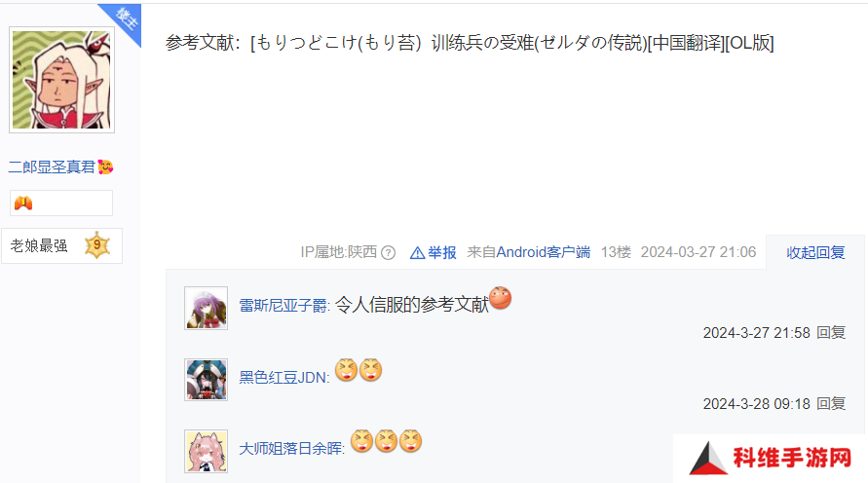Collapse replies with 收起回复
Image resolution: width=868 pixels, height=483 pixels.
(815, 253)
